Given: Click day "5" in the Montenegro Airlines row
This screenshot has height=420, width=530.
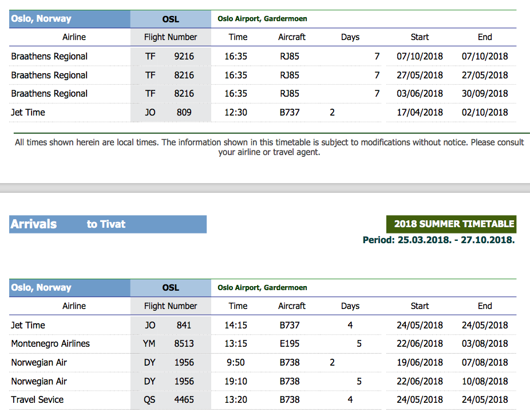Looking at the screenshot, I should coord(359,344).
